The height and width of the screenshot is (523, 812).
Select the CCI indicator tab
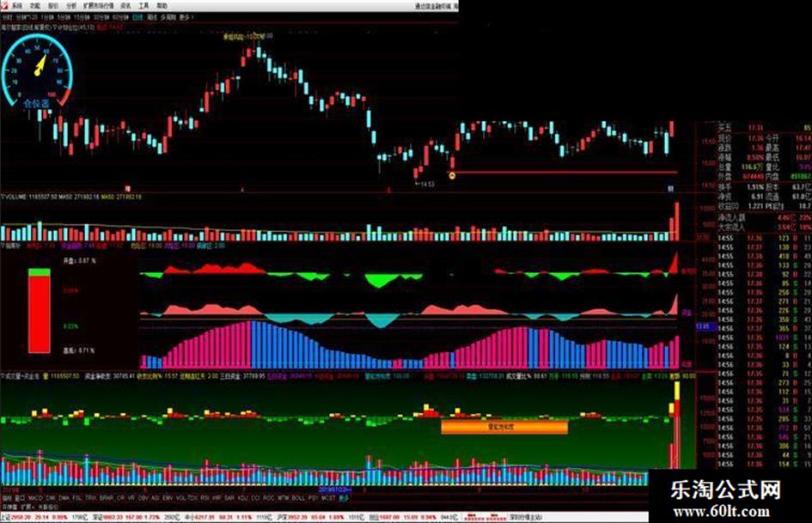[255, 498]
